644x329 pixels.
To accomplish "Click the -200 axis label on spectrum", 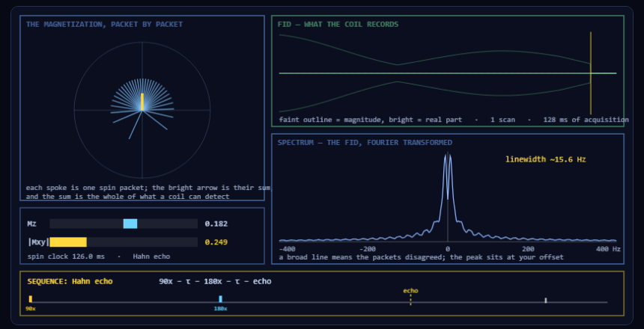I will coord(367,249).
